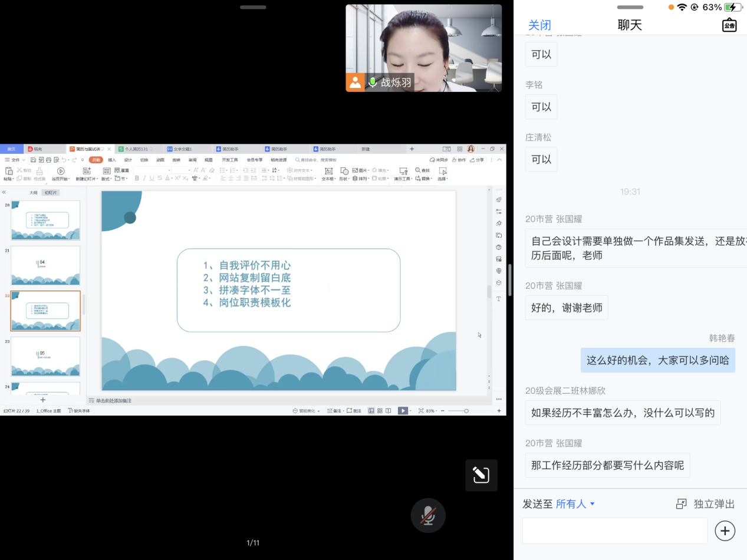
Task: Toggle italic formatting in WPS ribbon
Action: pyautogui.click(x=144, y=179)
